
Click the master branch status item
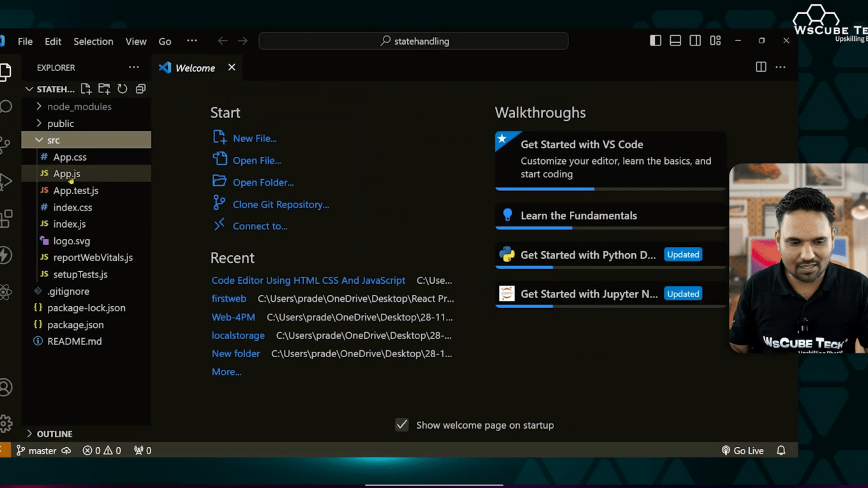point(36,450)
